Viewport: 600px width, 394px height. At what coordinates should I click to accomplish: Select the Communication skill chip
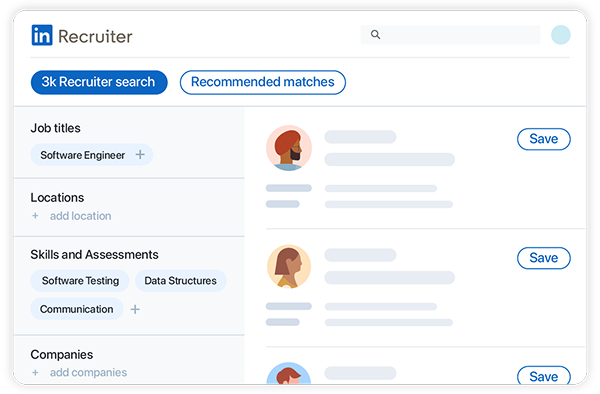pos(77,309)
